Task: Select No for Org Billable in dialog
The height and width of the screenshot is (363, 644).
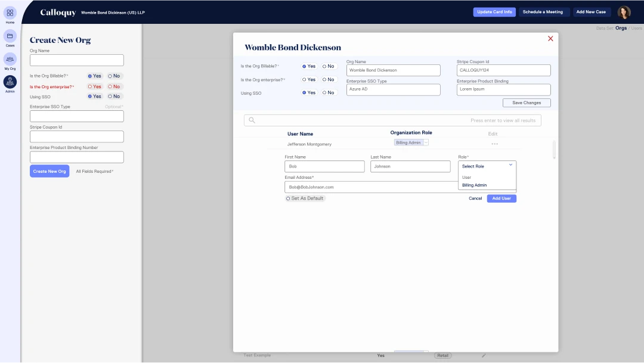Action: pyautogui.click(x=328, y=66)
